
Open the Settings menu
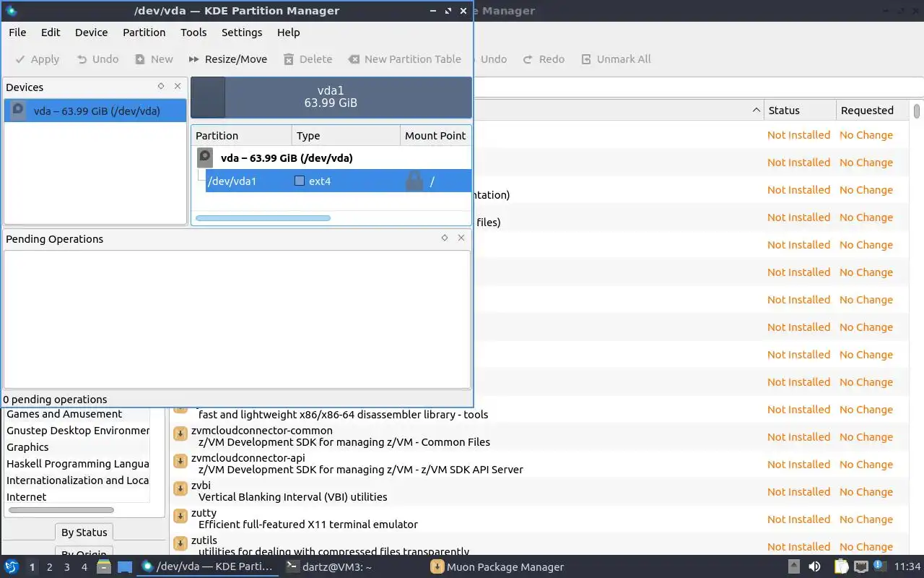(x=242, y=33)
